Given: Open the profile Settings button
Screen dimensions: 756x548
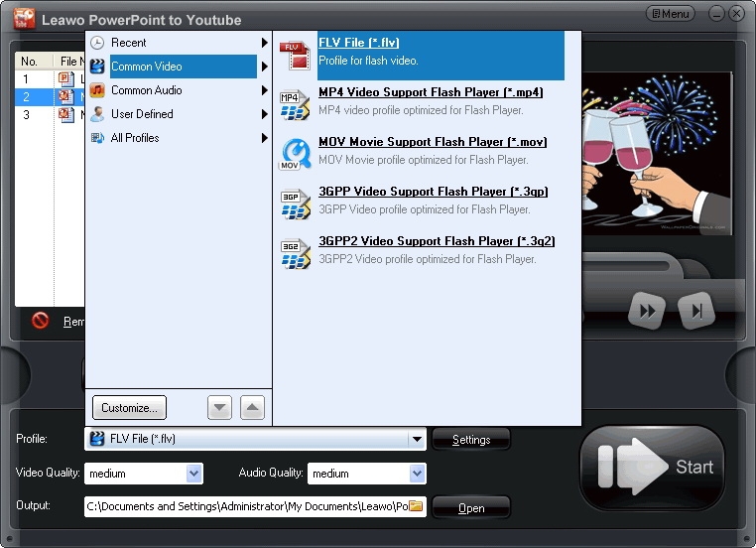Looking at the screenshot, I should pyautogui.click(x=471, y=440).
